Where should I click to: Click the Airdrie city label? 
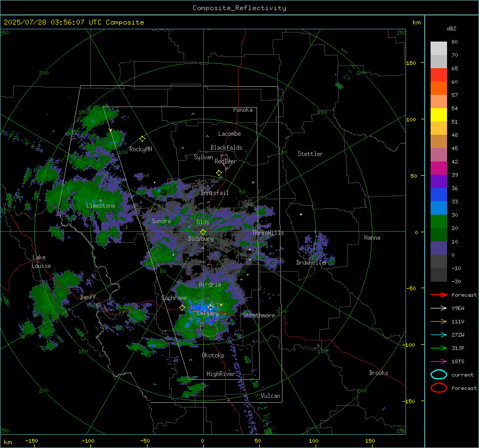coord(210,284)
